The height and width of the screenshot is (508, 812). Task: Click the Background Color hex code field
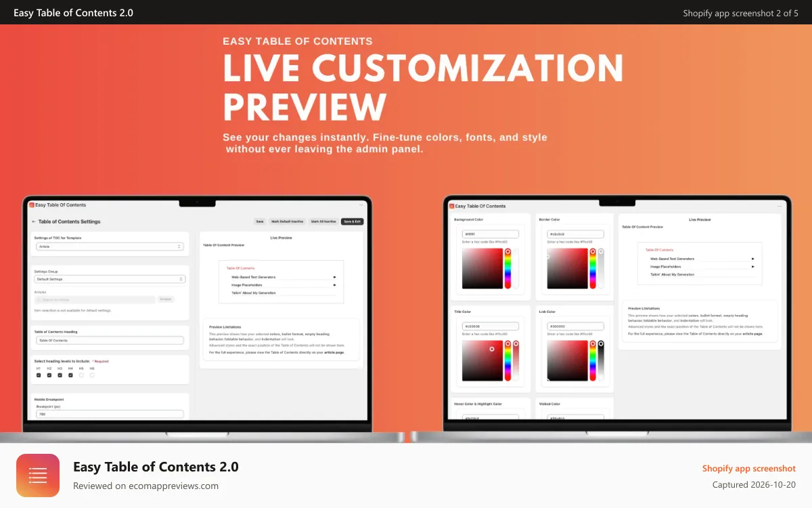coord(491,234)
